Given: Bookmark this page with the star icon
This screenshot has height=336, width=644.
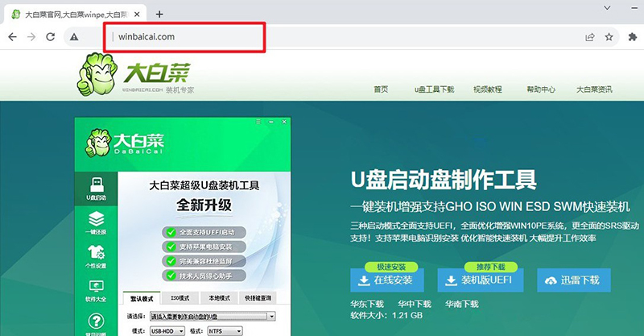Looking at the screenshot, I should (x=609, y=37).
